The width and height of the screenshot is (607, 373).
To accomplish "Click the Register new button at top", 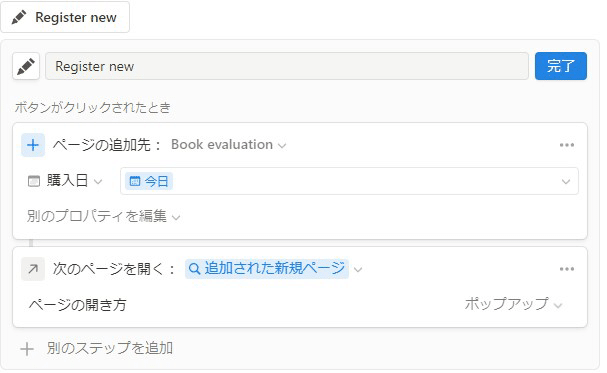I will pyautogui.click(x=65, y=17).
